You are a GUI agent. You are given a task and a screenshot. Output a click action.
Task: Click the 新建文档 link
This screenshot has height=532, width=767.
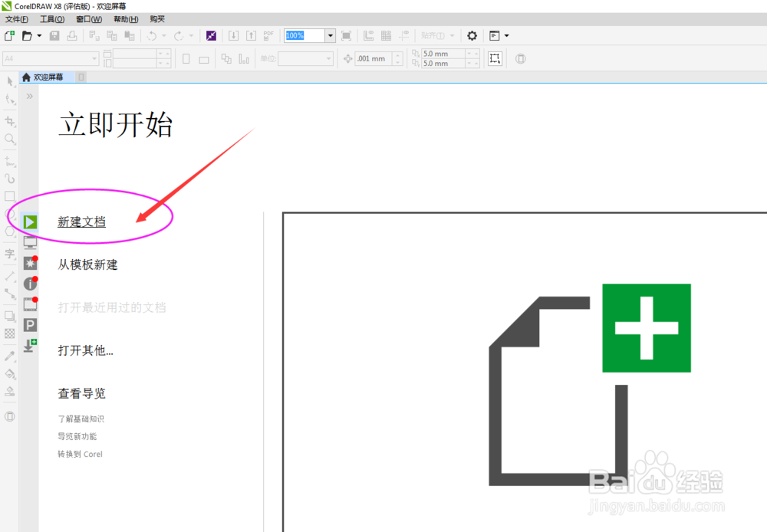pos(82,222)
